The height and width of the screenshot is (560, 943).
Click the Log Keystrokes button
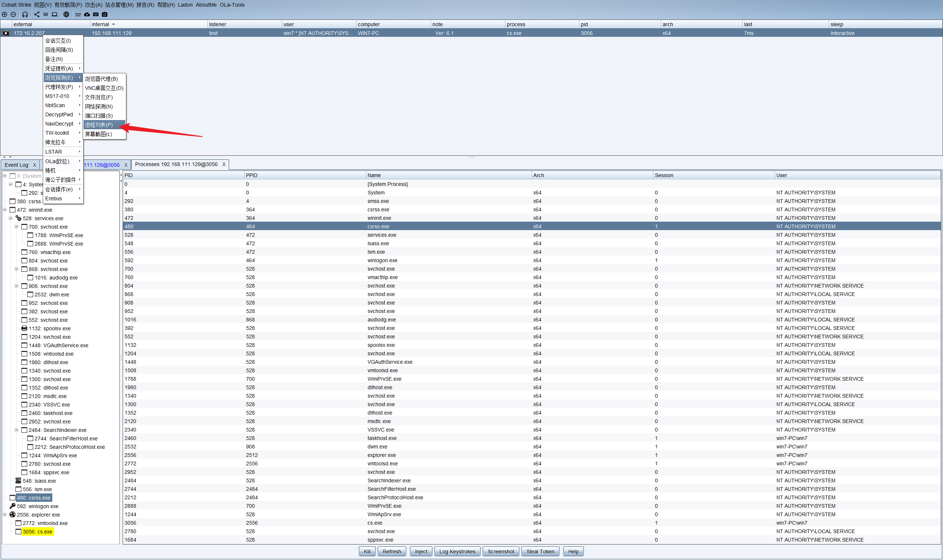(x=457, y=552)
